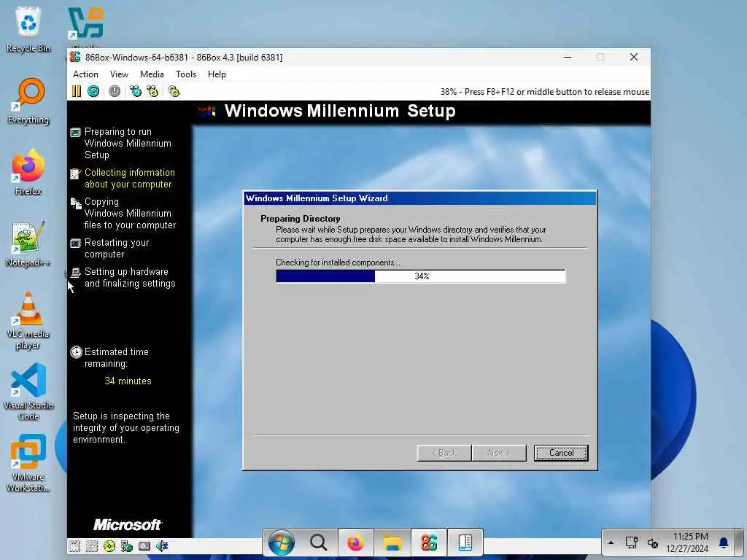Click the network icon in system tray
This screenshot has width=747, height=560.
point(632,542)
